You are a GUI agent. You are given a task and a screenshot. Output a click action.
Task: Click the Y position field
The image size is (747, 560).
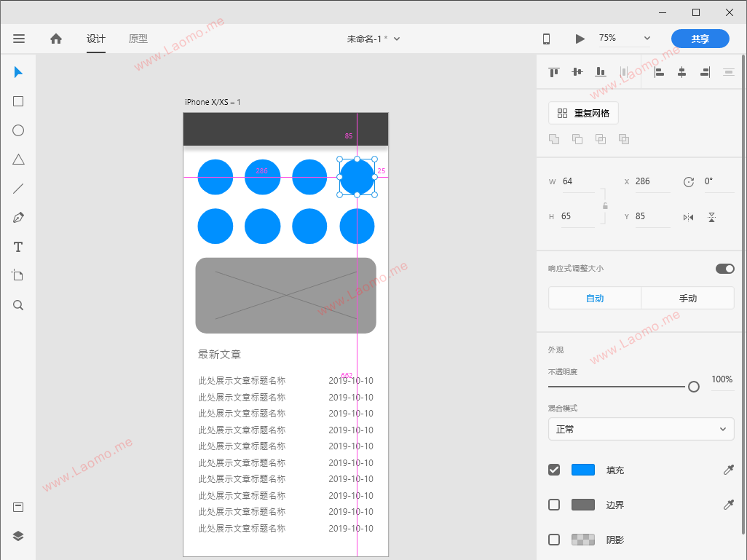tap(652, 216)
